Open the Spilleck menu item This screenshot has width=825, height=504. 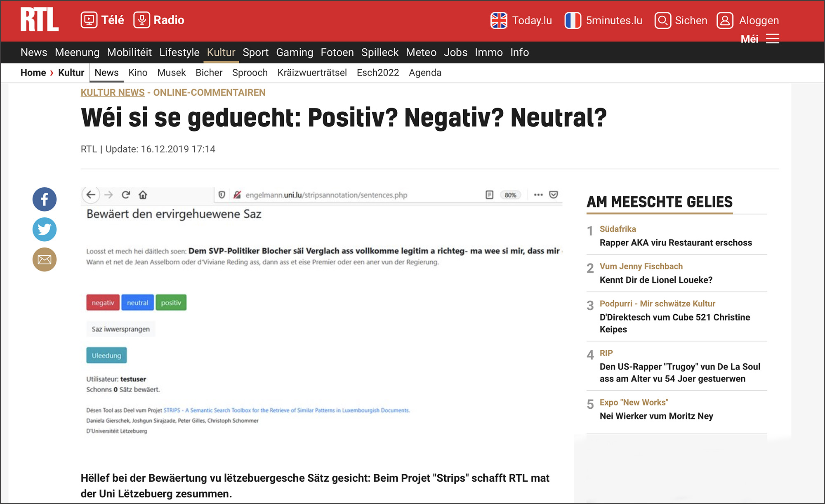click(379, 52)
